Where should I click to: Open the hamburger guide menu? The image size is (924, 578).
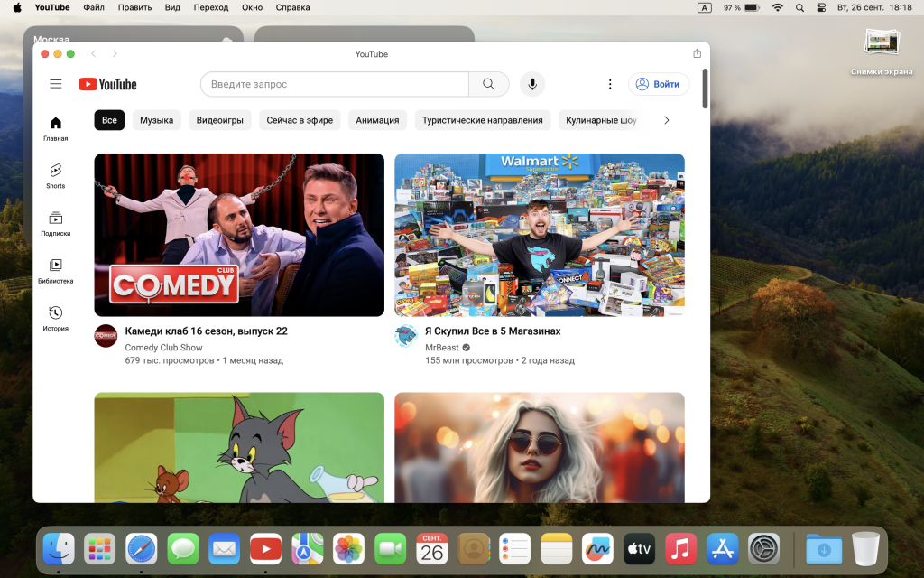click(x=56, y=84)
